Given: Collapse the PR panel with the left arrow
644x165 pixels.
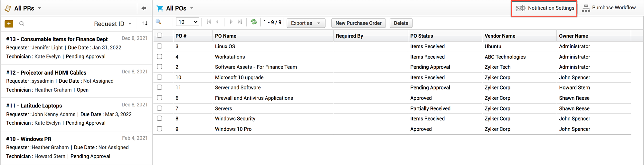Looking at the screenshot, I should (x=144, y=8).
